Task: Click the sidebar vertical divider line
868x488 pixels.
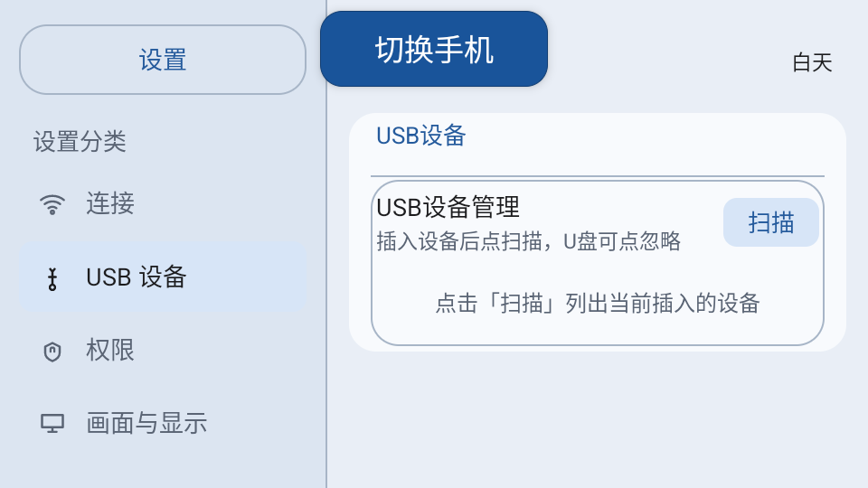Action: 326,244
